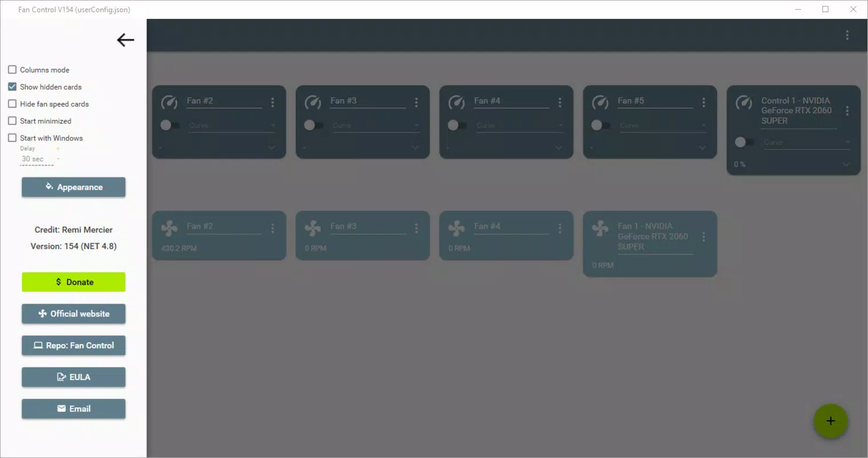Expand Fan #2 control card chevron
Screen dimensions: 868x458
(271, 148)
